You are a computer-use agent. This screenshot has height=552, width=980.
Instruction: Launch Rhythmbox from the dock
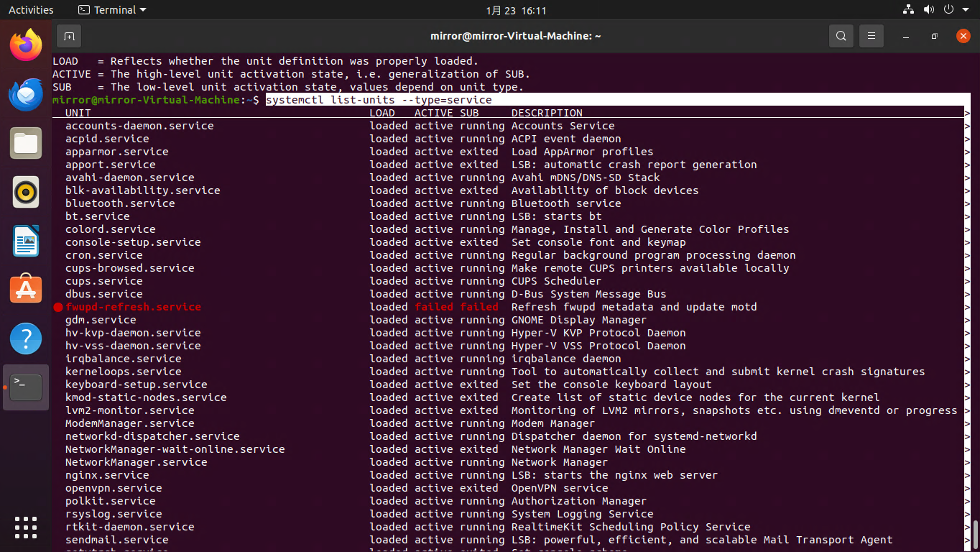(25, 192)
